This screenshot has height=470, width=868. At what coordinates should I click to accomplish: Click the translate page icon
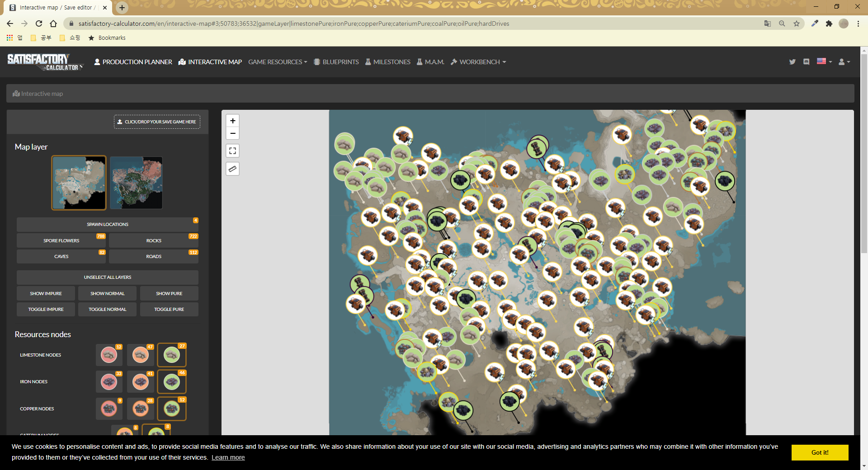tap(768, 23)
